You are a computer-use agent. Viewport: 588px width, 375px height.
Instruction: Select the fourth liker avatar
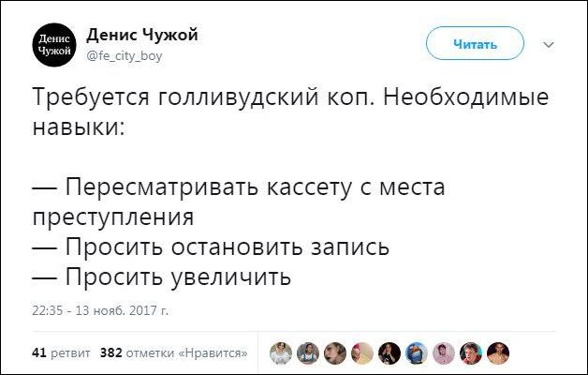(361, 352)
